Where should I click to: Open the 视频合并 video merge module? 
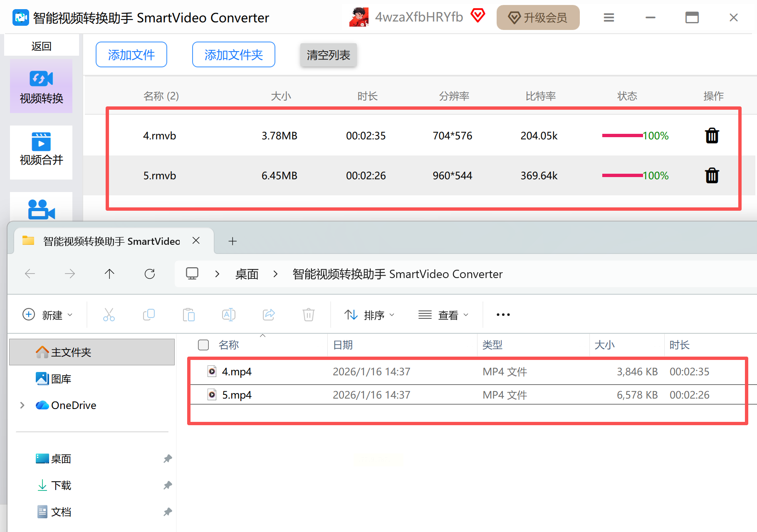(41, 153)
